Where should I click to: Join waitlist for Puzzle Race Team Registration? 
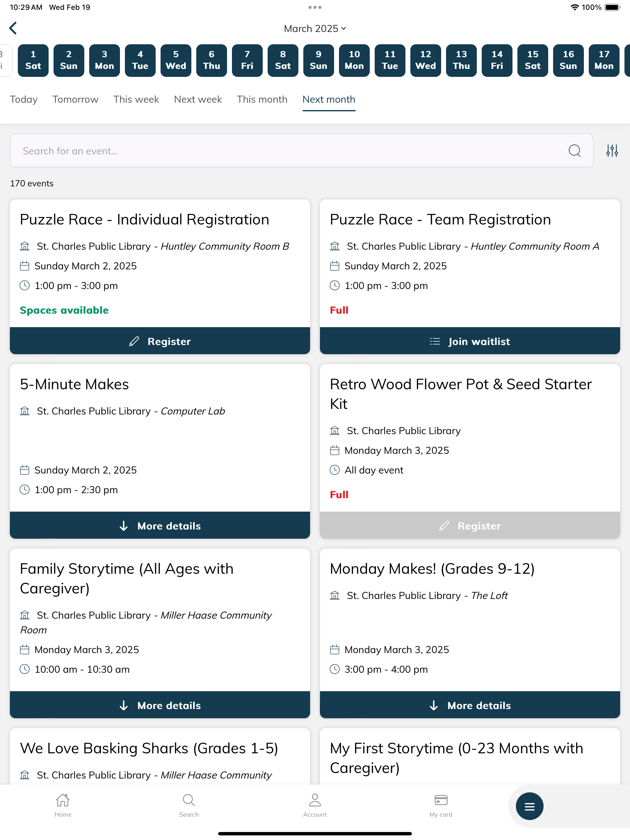(470, 341)
